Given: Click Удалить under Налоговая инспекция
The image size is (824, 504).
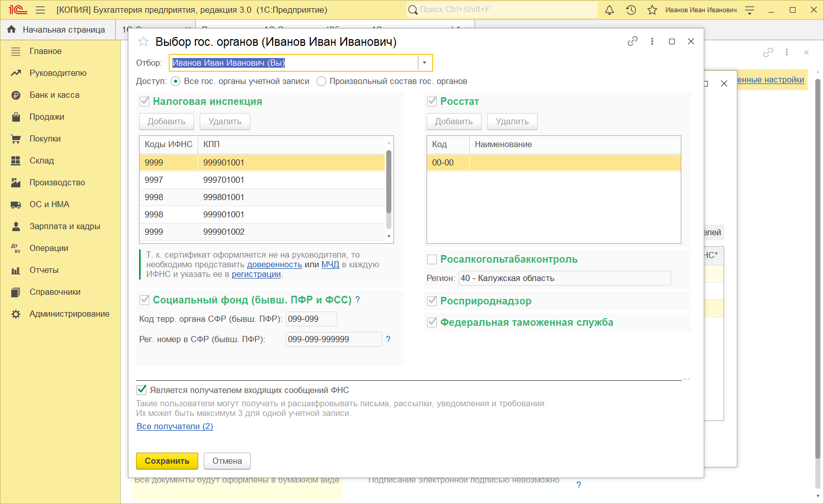Looking at the screenshot, I should (225, 122).
